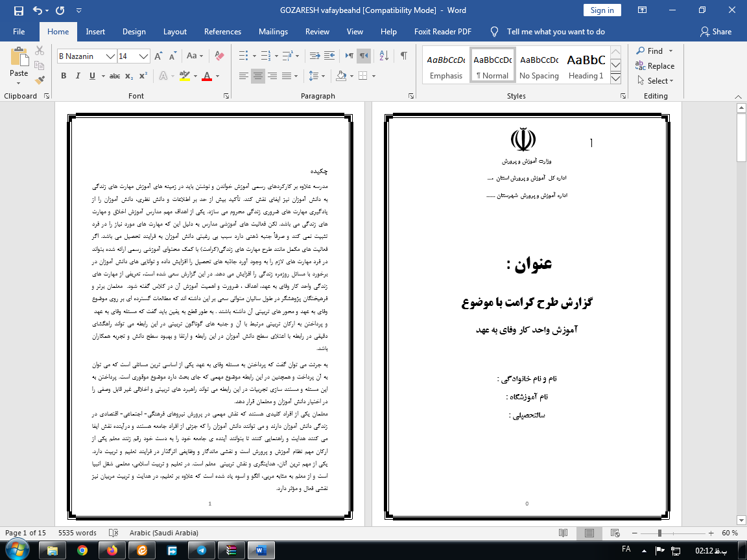Toggle center alignment
This screenshot has width=747, height=560.
tap(257, 76)
